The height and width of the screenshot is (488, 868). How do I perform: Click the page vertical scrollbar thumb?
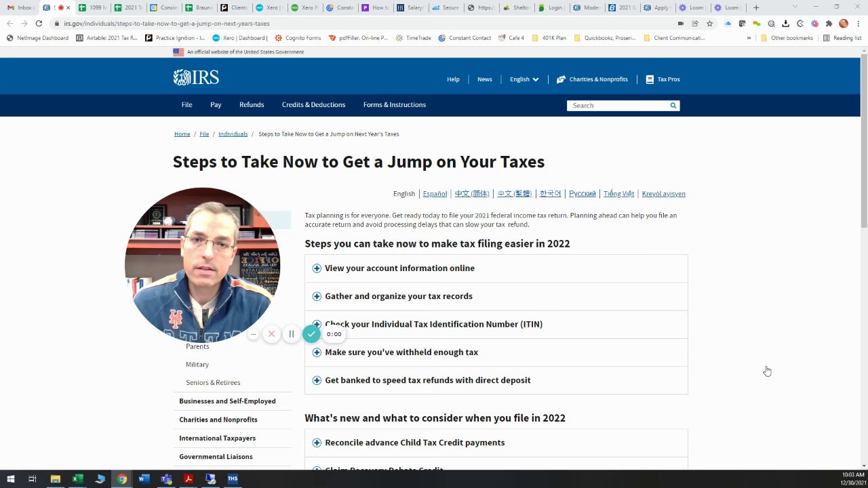864,142
